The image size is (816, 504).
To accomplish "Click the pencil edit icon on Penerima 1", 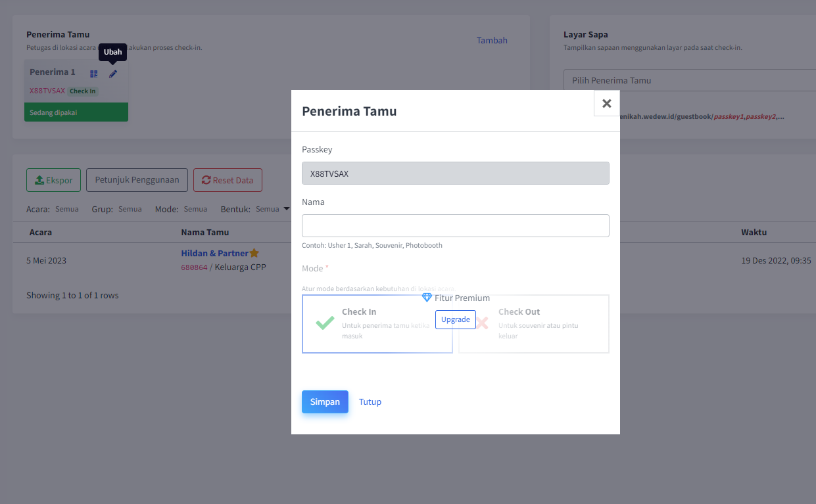I will 113,74.
